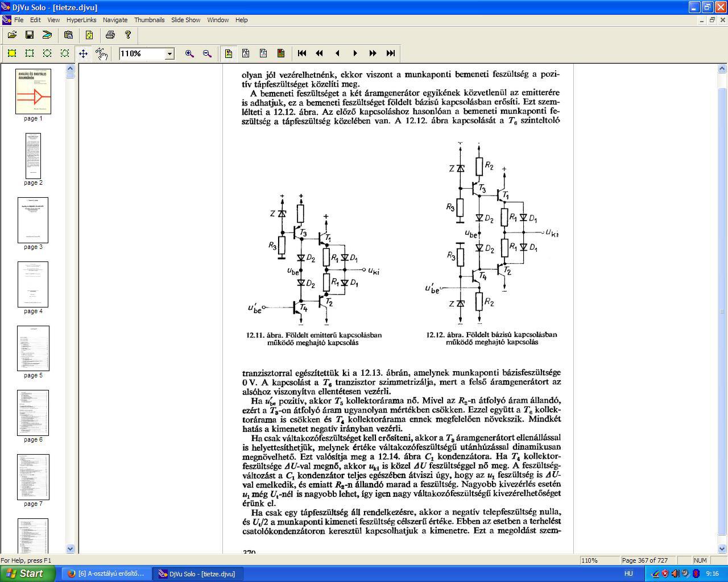Activate the pointing hand hyperlink tool
Screen dimensions: 728x582
[x=101, y=53]
